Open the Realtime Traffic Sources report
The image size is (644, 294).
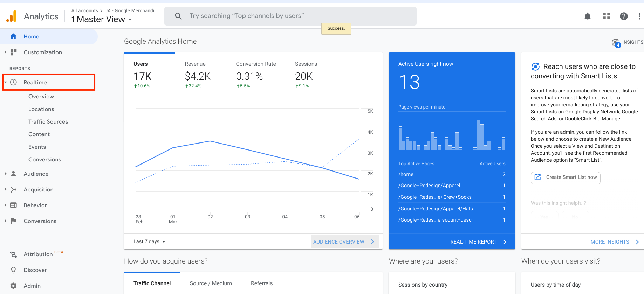point(48,121)
